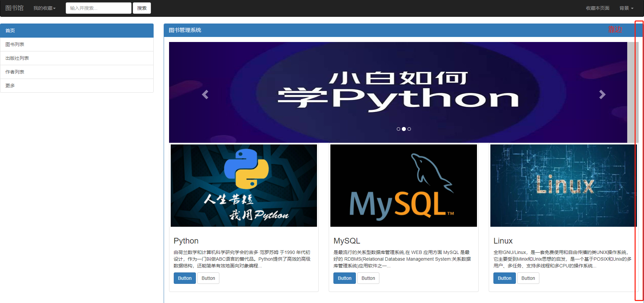Click the Python description starting 由荷兰数学
The image size is (644, 303).
click(242, 259)
